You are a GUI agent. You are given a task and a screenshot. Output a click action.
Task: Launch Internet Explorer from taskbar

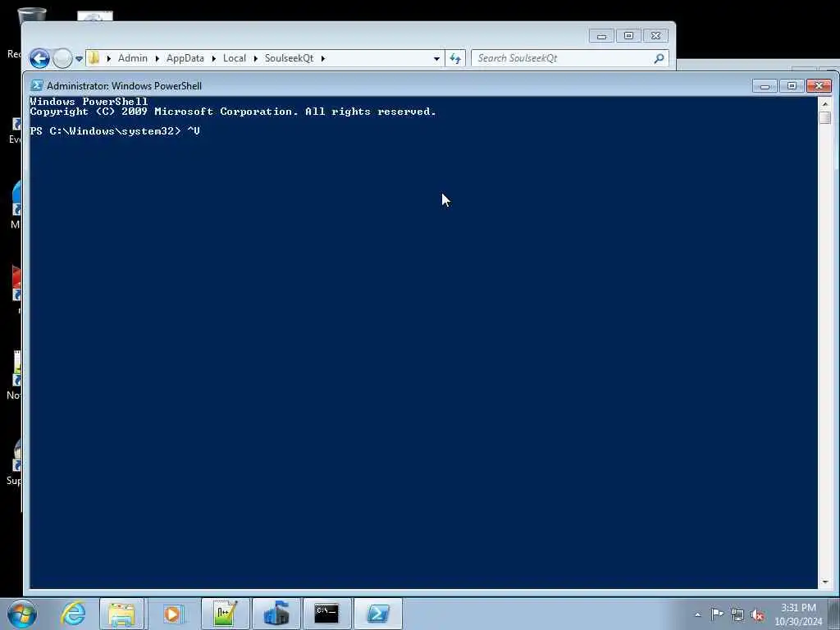coord(73,614)
